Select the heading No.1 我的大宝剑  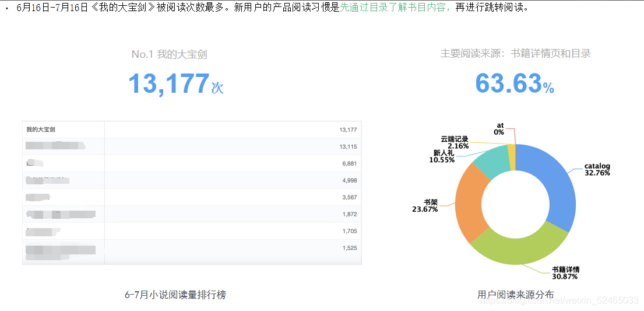169,54
